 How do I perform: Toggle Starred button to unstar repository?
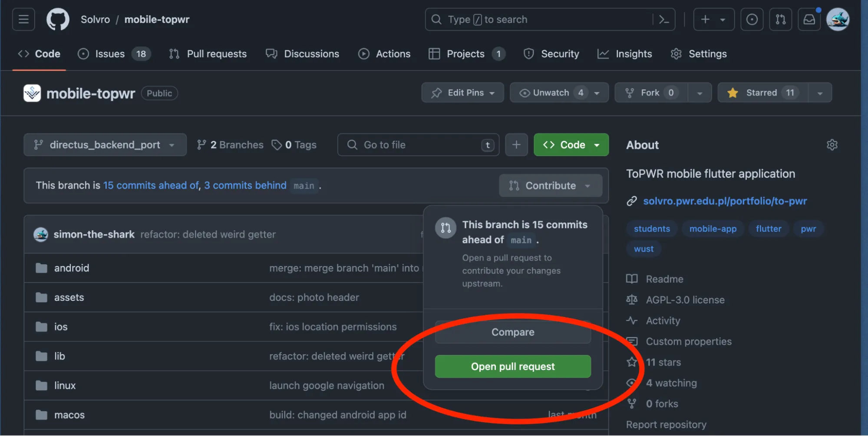(x=762, y=93)
